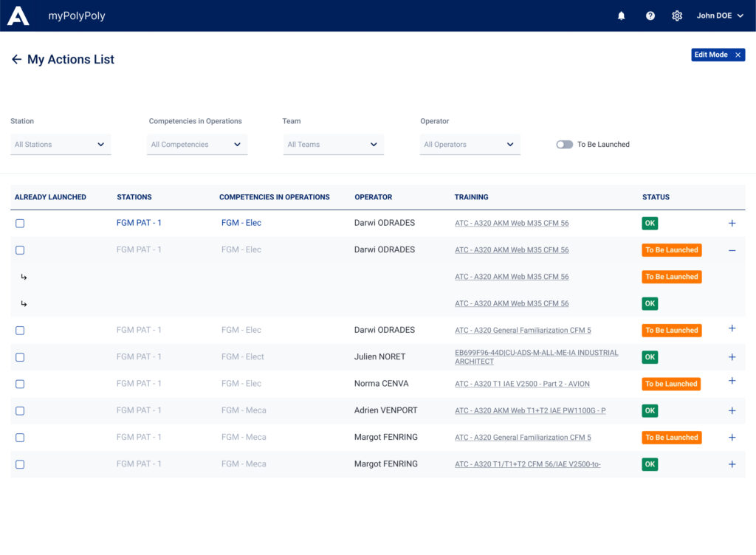Screen dimensions: 756x555
Task: Enable the To Be Launched toggle
Action: [565, 145]
